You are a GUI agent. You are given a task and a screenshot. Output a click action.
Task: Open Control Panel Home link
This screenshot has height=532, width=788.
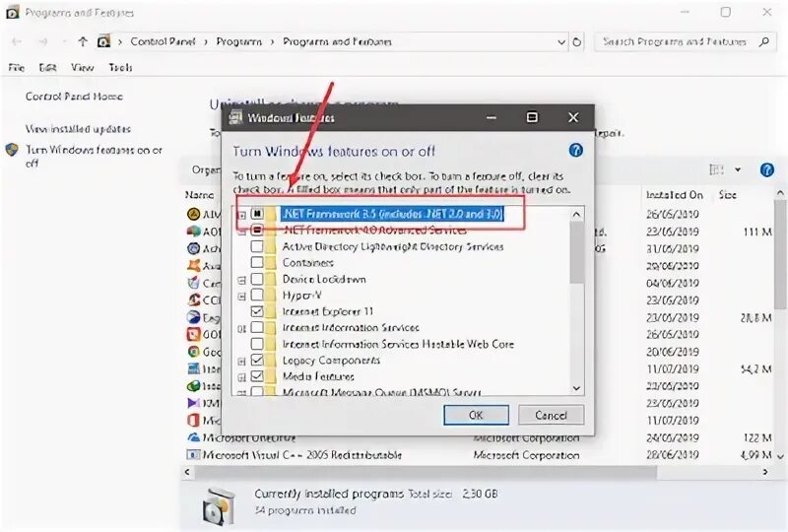pos(74,96)
